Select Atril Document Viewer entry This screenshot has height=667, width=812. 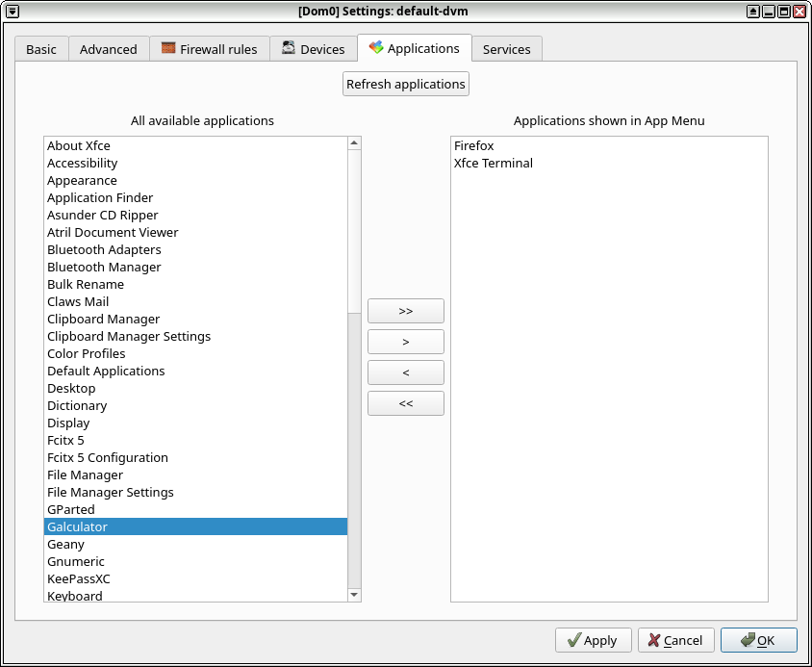coord(195,233)
